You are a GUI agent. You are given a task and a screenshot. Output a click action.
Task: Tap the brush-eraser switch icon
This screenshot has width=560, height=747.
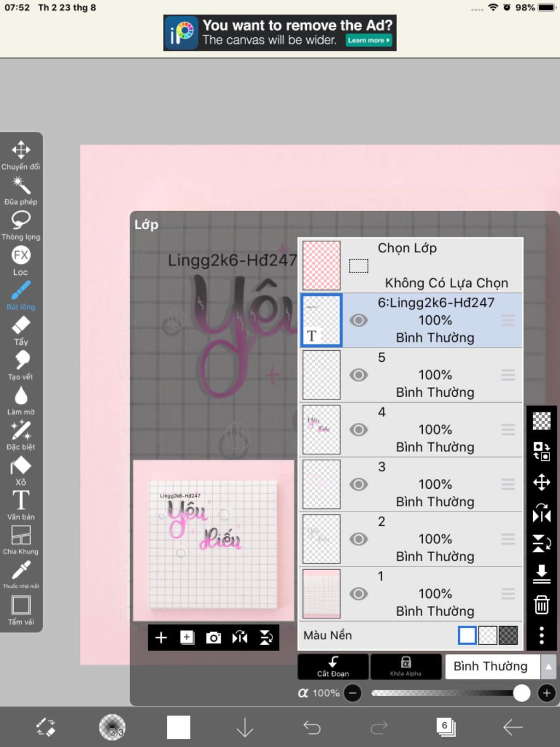pyautogui.click(x=45, y=727)
